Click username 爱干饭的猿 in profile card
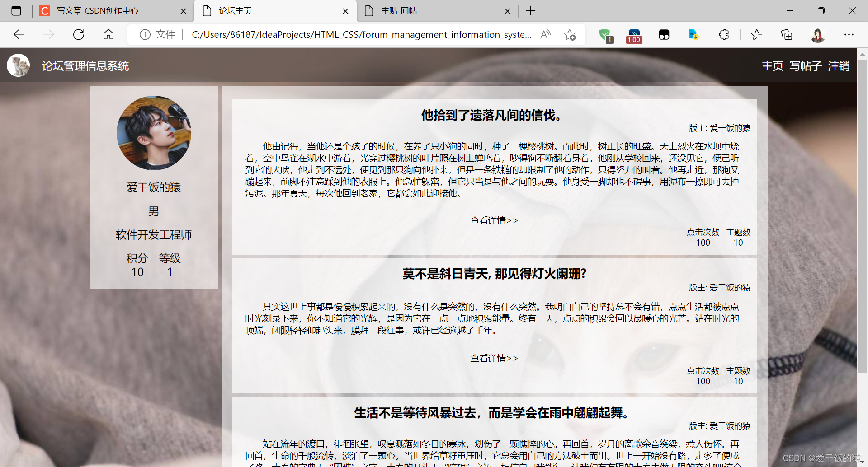868x467 pixels. pos(154,187)
